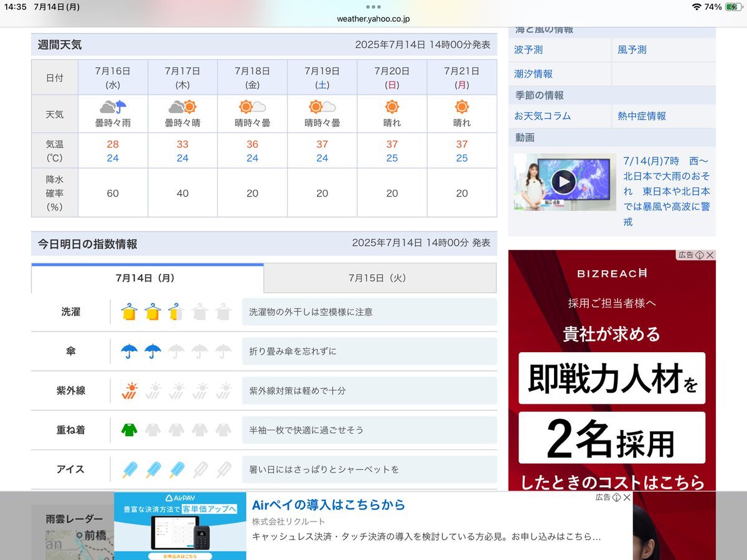
Task: Click the second blue umbrella index icon
Action: click(153, 351)
